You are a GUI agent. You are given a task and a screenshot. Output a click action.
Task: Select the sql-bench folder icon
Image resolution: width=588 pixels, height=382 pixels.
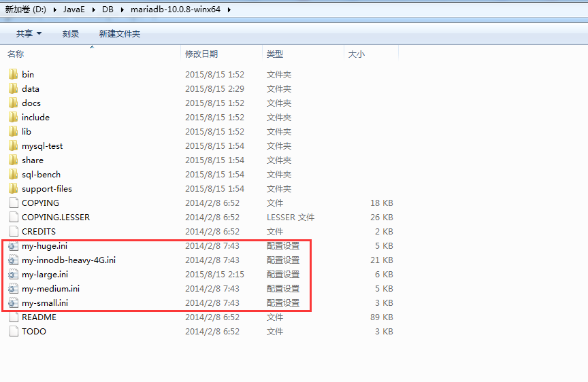tap(13, 174)
